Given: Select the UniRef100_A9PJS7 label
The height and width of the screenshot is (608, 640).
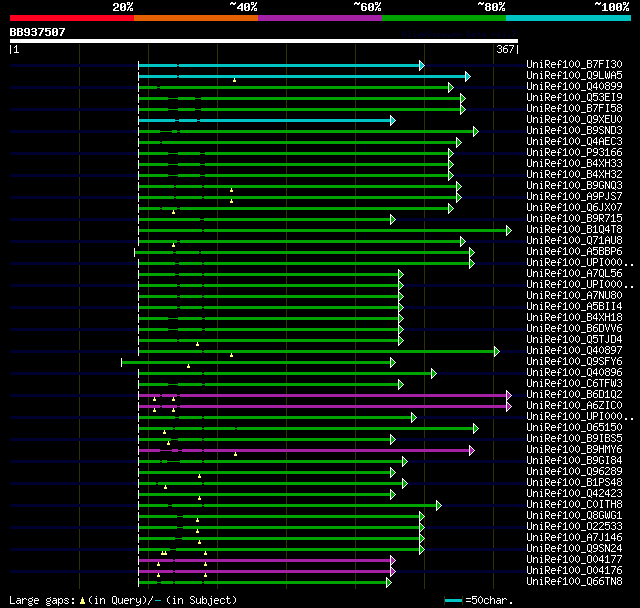Looking at the screenshot, I should pyautogui.click(x=574, y=197).
